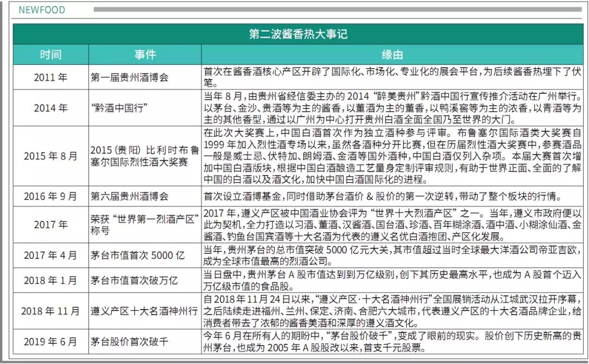
Task: Select the date cell '2016 年 9 月'
Action: (x=51, y=196)
